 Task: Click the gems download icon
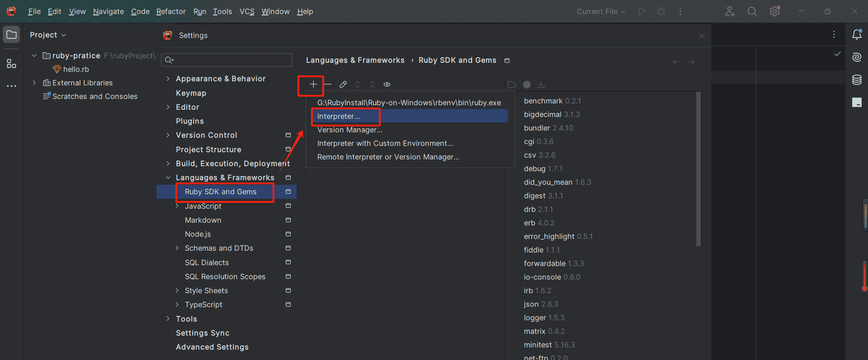541,84
